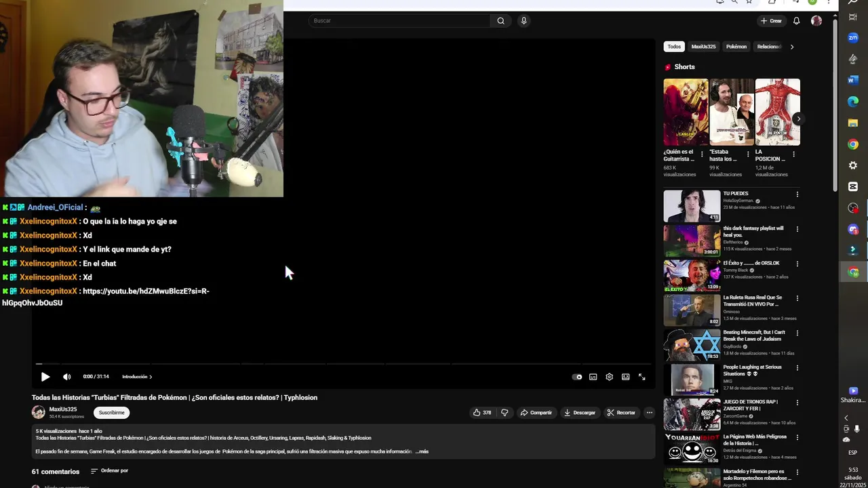Open Microsoft Edge from the taskbar
The image size is (868, 488).
tap(853, 102)
